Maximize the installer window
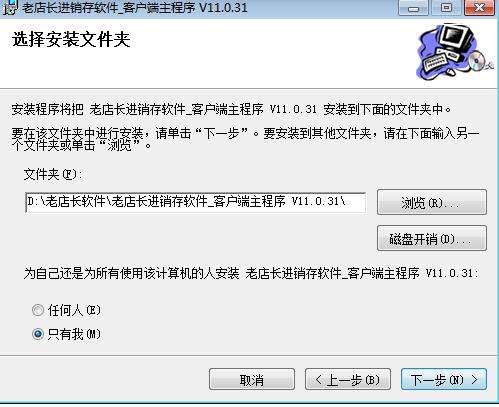This screenshot has width=499, height=407. click(447, 7)
